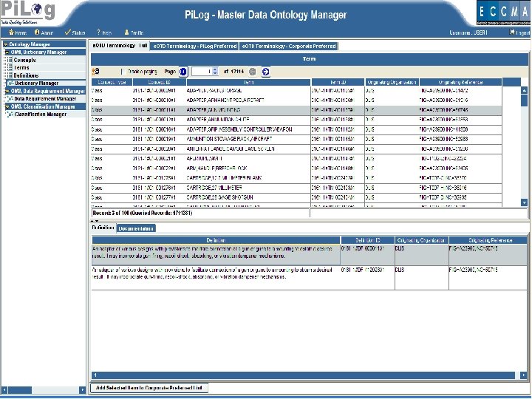The height and width of the screenshot is (399, 532).
Task: Switch to eOTD Terminology - Corporate Preferred tab
Action: [x=289, y=46]
